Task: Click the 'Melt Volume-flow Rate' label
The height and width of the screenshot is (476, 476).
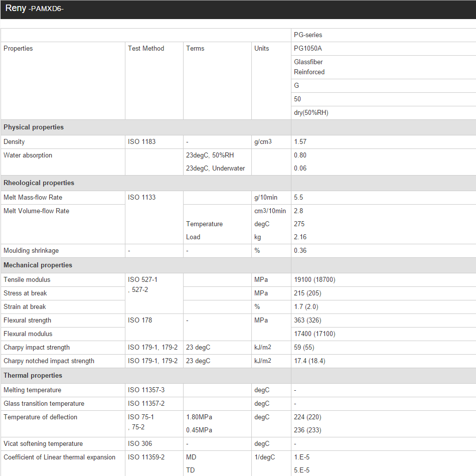Action: pyautogui.click(x=36, y=211)
